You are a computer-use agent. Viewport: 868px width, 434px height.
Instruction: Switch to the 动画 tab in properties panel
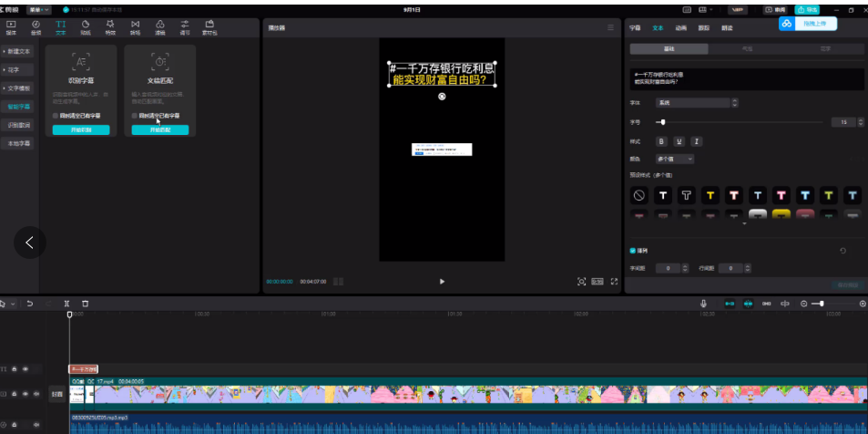(680, 28)
